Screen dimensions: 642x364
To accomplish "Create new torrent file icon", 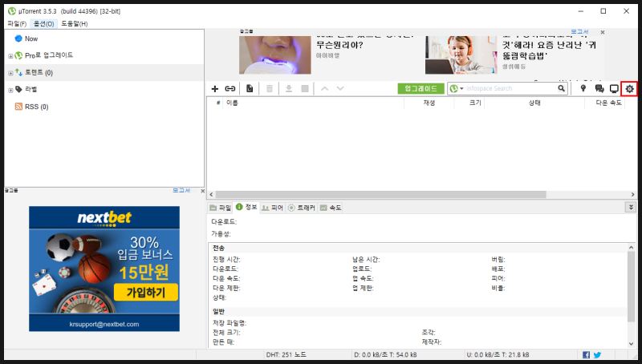I will tap(250, 88).
